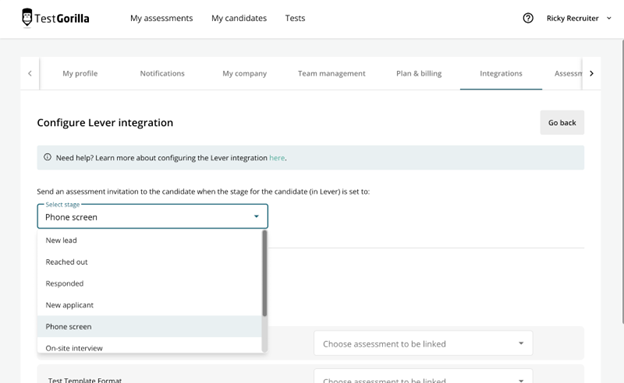The width and height of the screenshot is (624, 383).
Task: Switch to the Plan & billing tab
Action: (419, 73)
